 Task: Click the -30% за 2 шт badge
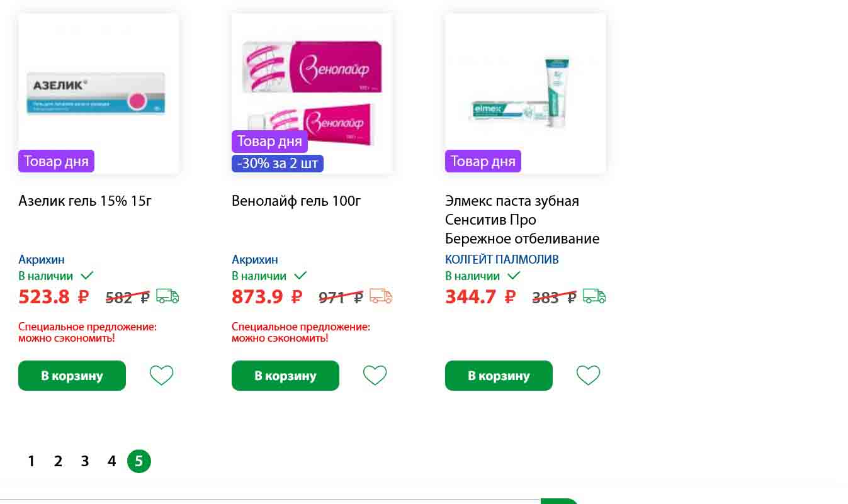278,164
